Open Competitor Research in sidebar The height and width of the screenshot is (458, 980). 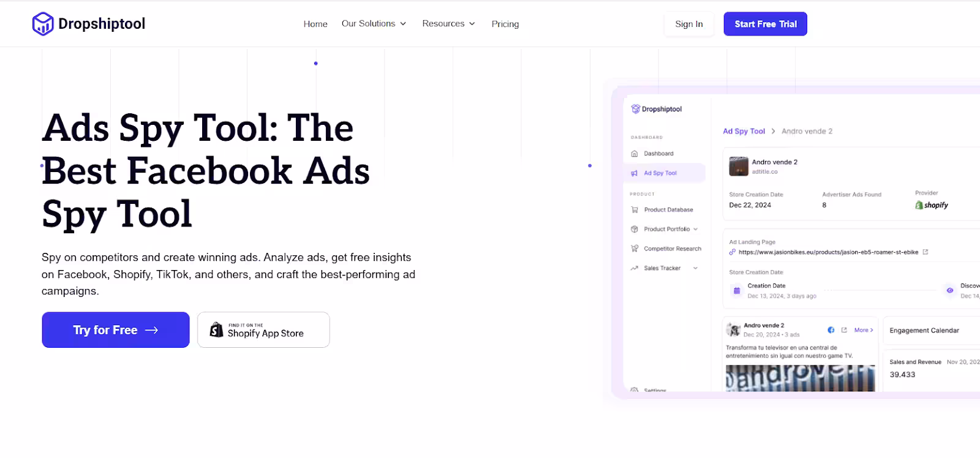[x=673, y=249]
